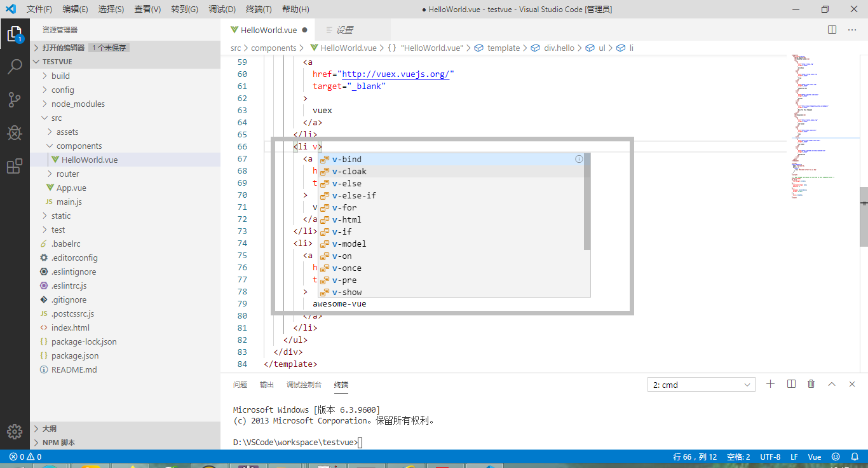Open the Debug view icon
This screenshot has height=468, width=868.
[x=15, y=133]
